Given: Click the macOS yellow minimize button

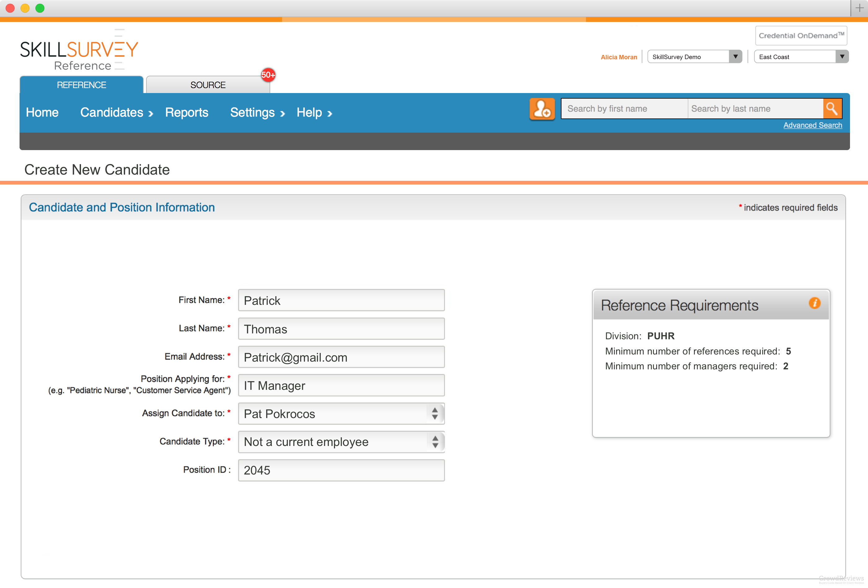Looking at the screenshot, I should [x=25, y=8].
